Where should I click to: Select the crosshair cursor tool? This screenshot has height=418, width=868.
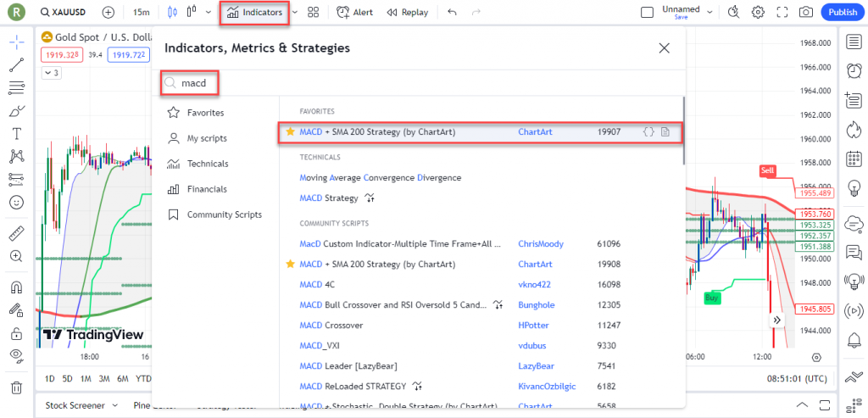[17, 42]
